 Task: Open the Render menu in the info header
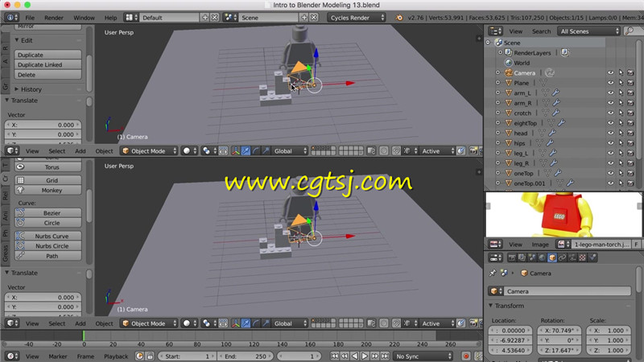(x=54, y=18)
